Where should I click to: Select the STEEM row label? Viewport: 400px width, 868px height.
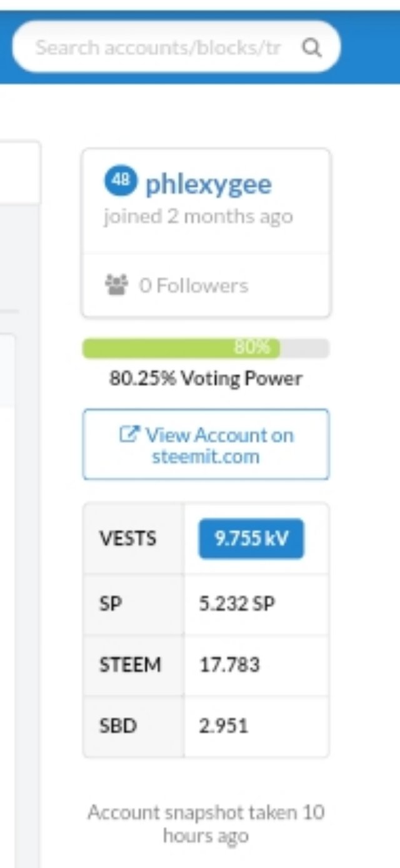coord(130,664)
